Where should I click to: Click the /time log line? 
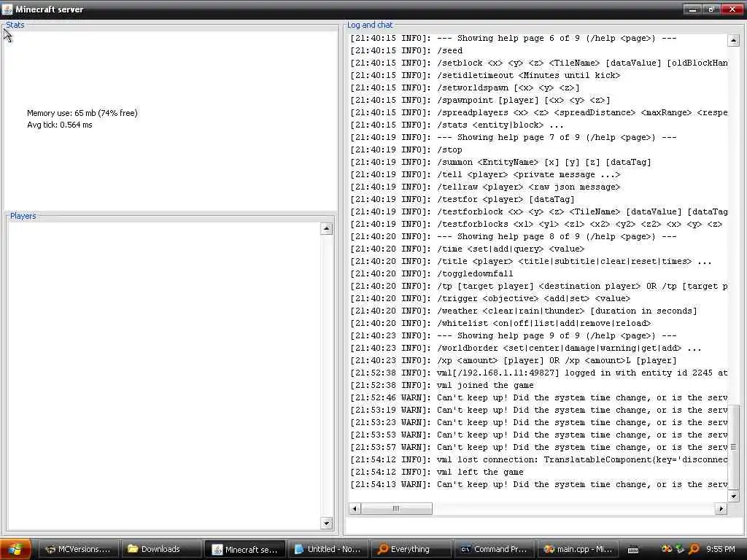tap(468, 249)
